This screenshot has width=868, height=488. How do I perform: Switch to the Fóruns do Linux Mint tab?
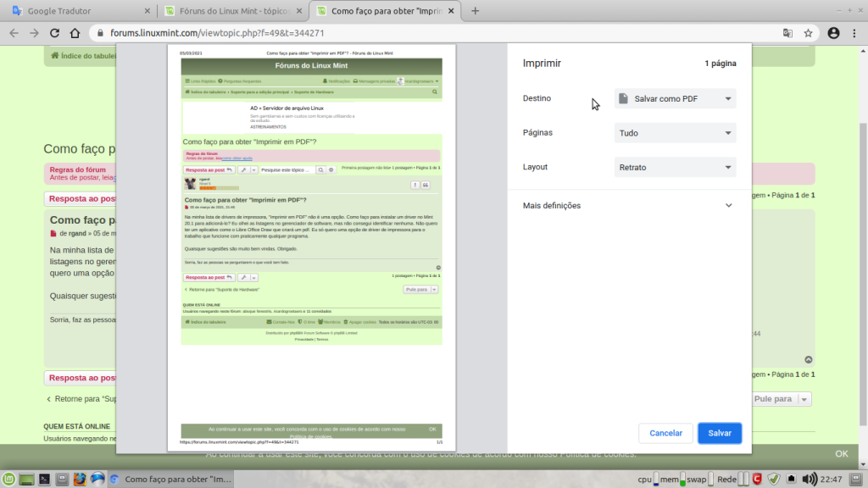234,11
